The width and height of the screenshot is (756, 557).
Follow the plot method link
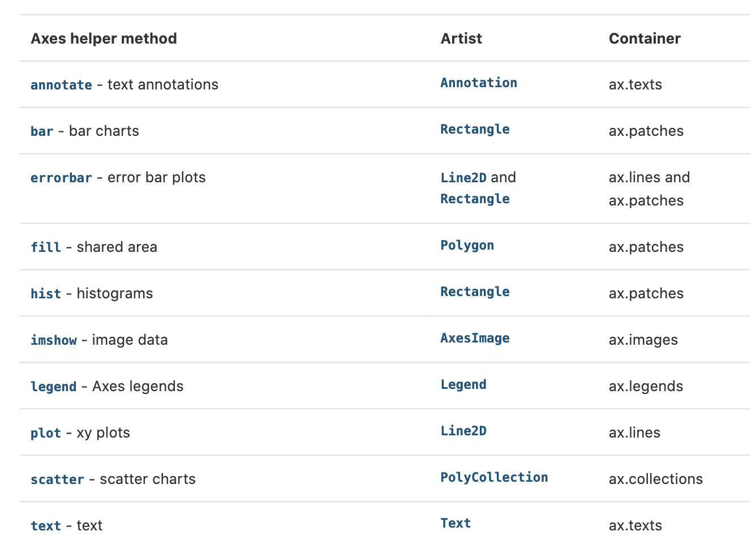click(x=46, y=433)
